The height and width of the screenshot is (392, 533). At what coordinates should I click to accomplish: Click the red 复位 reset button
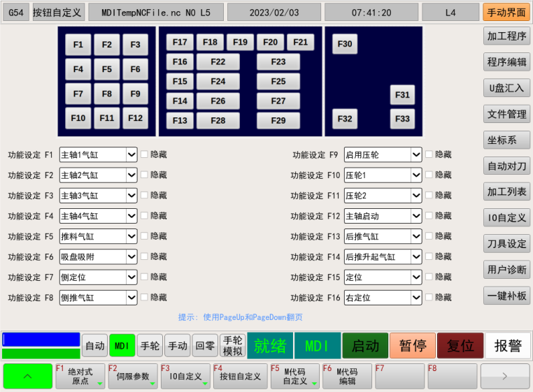(460, 345)
